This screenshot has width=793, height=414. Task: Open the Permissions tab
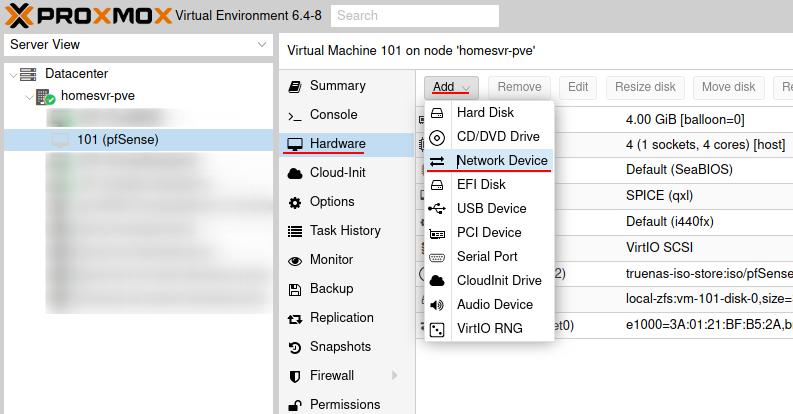(x=347, y=404)
